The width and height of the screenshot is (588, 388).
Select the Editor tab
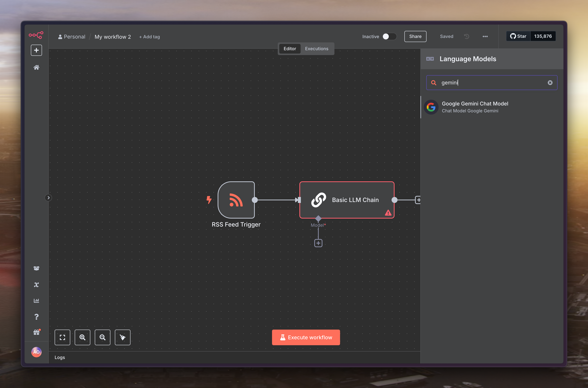pos(290,49)
